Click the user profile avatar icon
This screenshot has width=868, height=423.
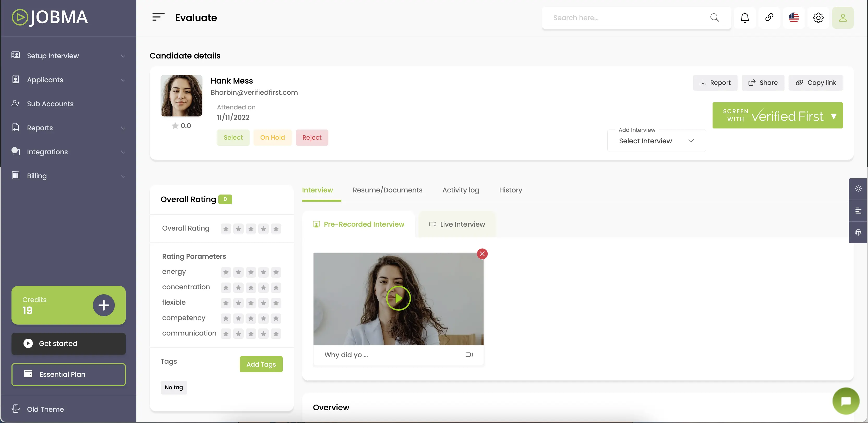843,17
